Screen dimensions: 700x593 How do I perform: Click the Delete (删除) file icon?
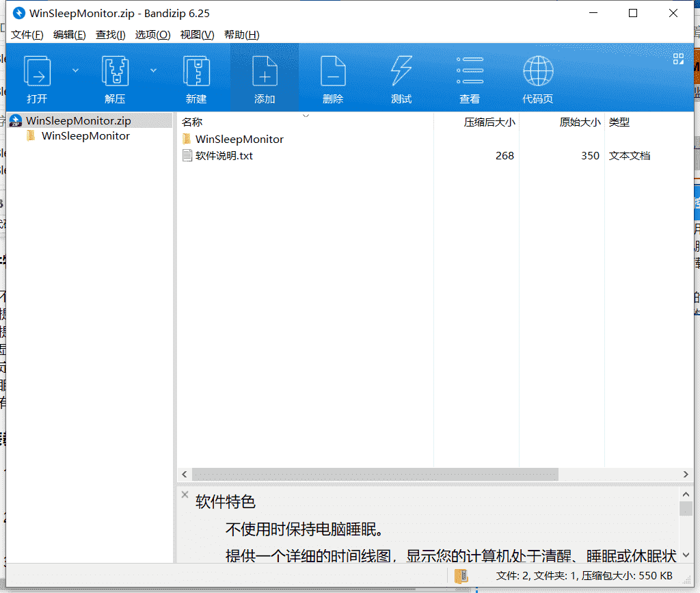(x=333, y=71)
